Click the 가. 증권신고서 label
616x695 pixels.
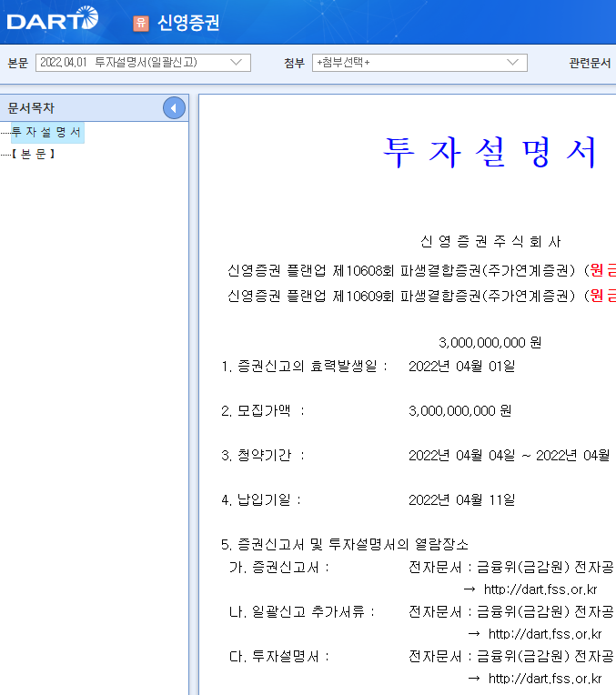click(279, 568)
